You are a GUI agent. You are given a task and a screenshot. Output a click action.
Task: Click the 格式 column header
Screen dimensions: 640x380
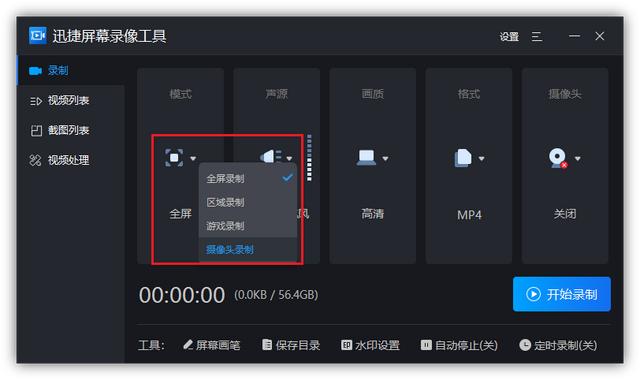tap(469, 94)
